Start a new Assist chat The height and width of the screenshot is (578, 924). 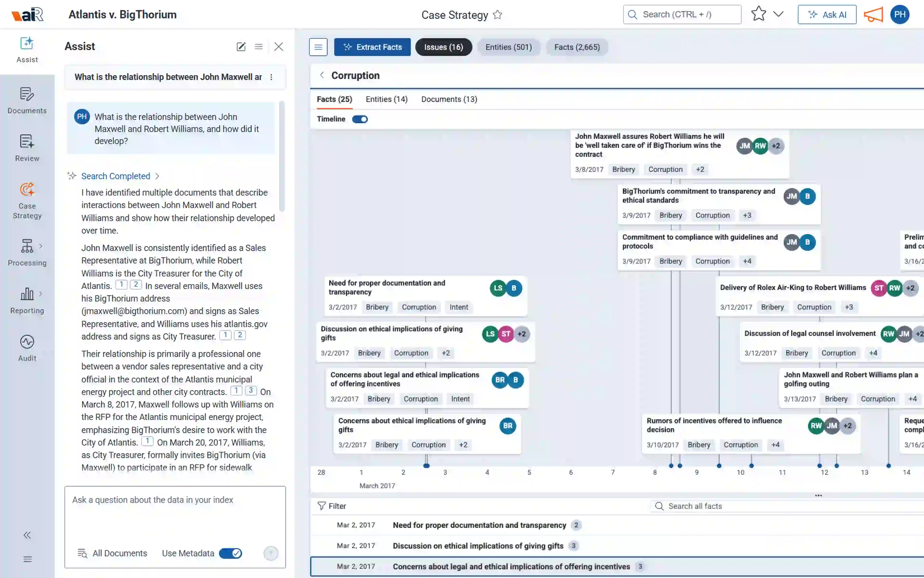pos(241,47)
